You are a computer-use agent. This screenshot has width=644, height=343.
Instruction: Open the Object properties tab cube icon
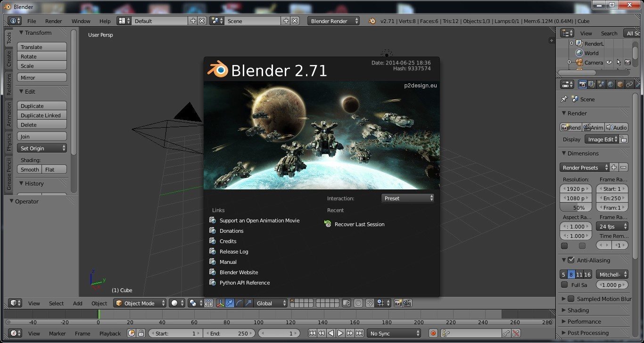(619, 84)
